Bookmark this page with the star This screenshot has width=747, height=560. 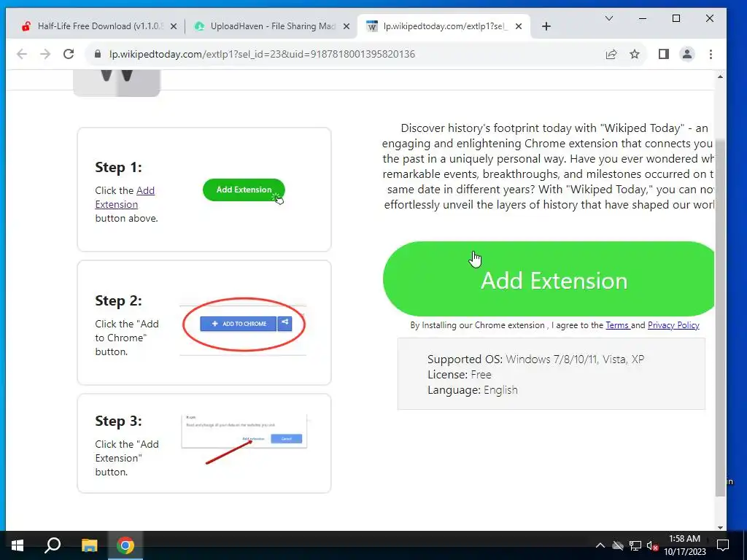[635, 54]
